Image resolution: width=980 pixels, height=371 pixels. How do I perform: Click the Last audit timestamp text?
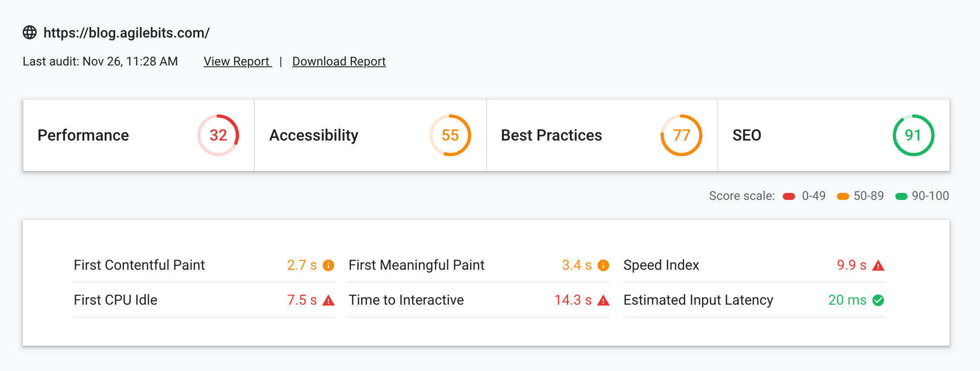(x=100, y=62)
